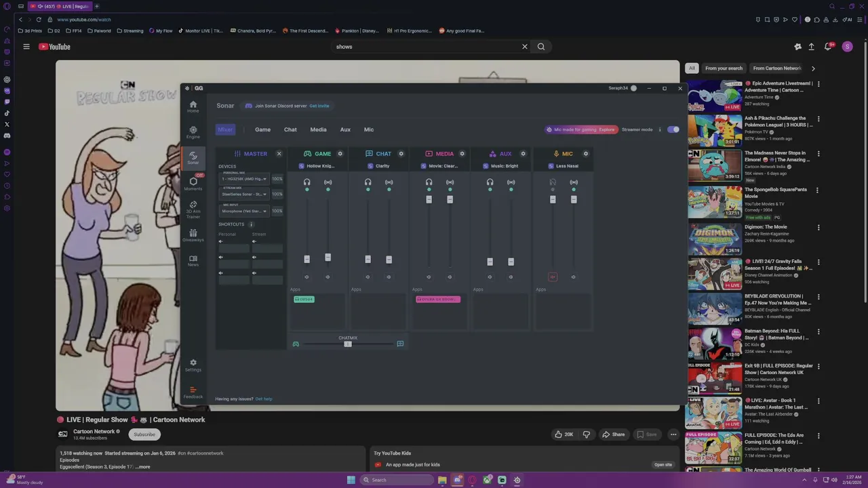Click the GAME stream volume fader handle

point(328,258)
